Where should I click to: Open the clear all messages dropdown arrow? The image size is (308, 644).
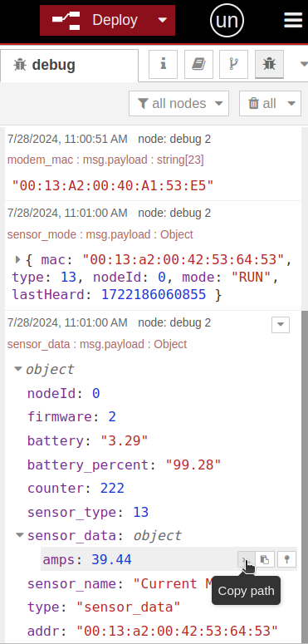click(291, 104)
